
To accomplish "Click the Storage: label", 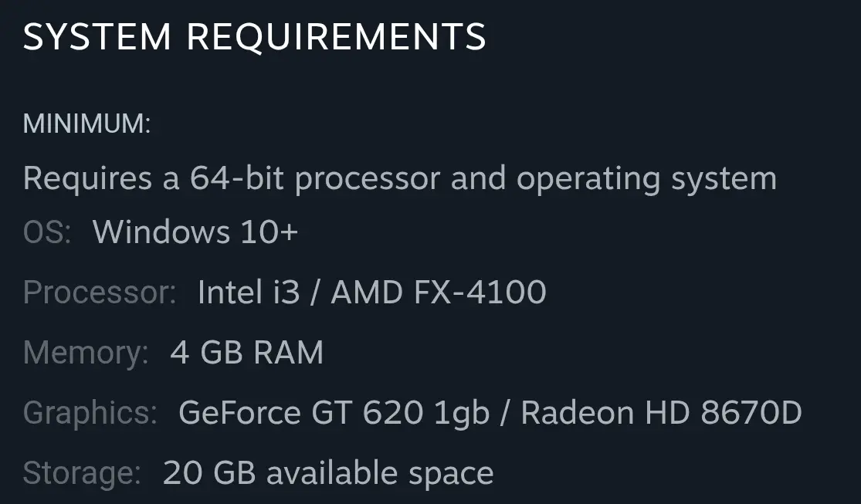I will [x=82, y=473].
